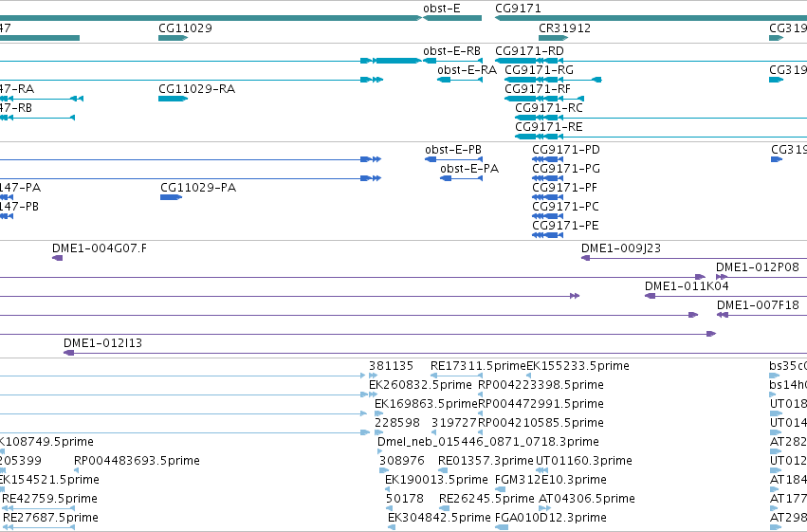This screenshot has width=807, height=532.
Task: Select transcript CG9171-RD
Action: [x=651, y=61]
